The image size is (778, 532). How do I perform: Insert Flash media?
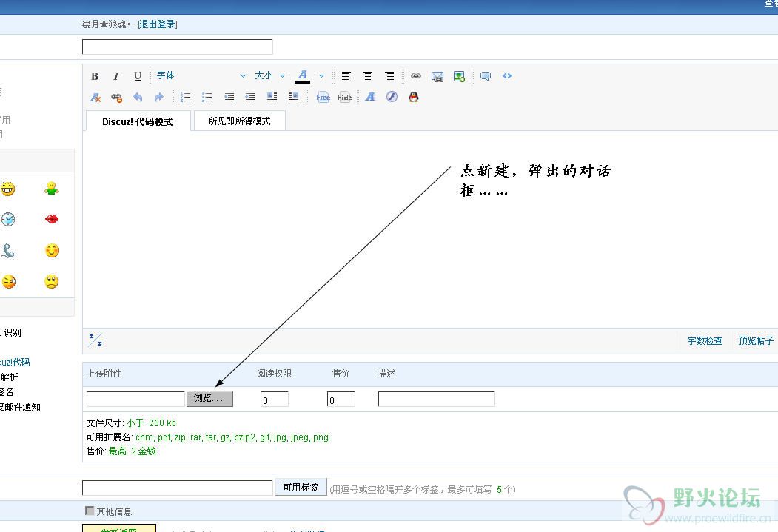coord(392,97)
